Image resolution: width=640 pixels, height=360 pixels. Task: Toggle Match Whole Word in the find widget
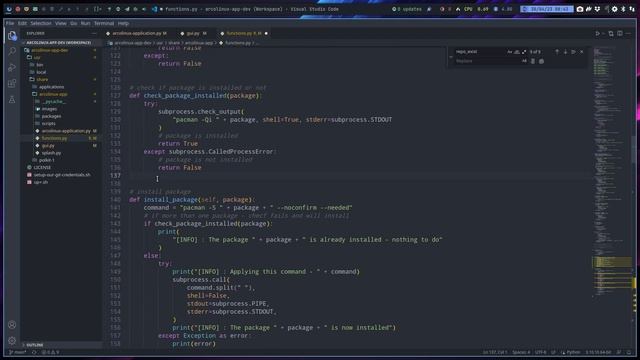[517, 52]
